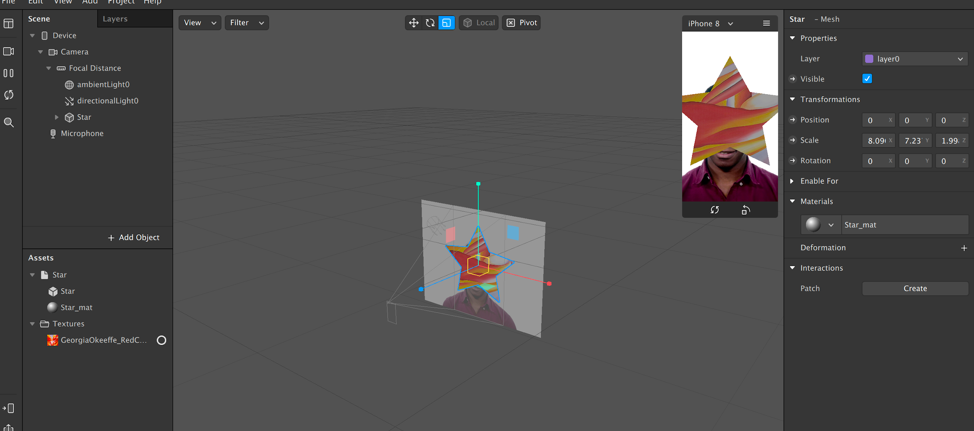This screenshot has height=431, width=974.
Task: Click the yellow cube at gizmo center
Action: 478,265
